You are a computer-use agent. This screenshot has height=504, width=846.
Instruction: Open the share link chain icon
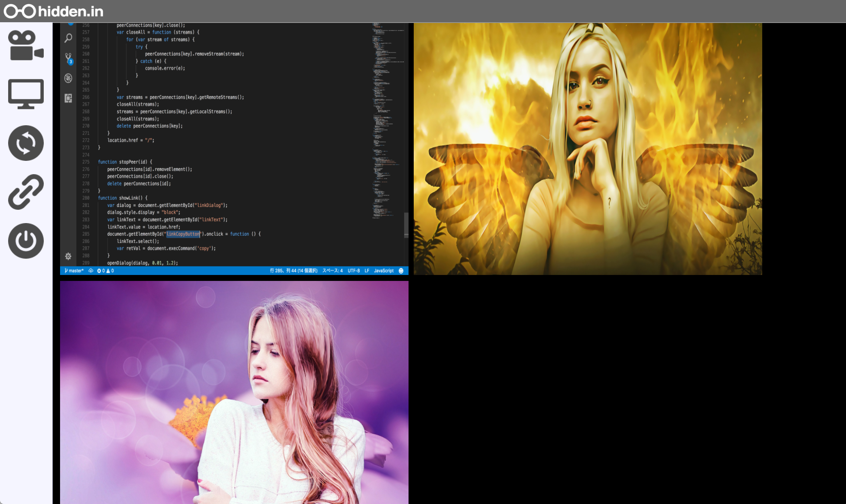(26, 192)
